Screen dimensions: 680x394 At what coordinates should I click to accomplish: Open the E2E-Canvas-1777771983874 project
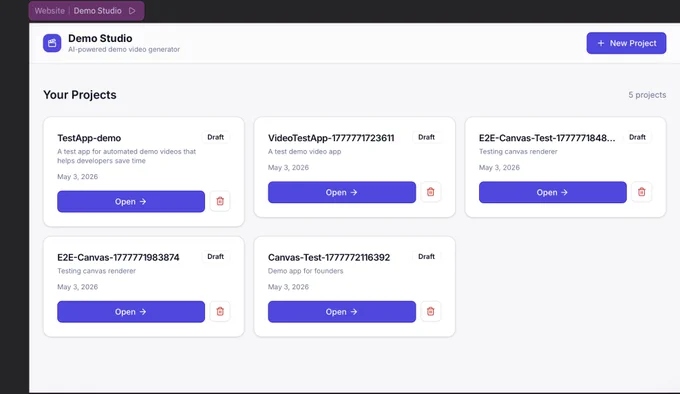click(131, 312)
